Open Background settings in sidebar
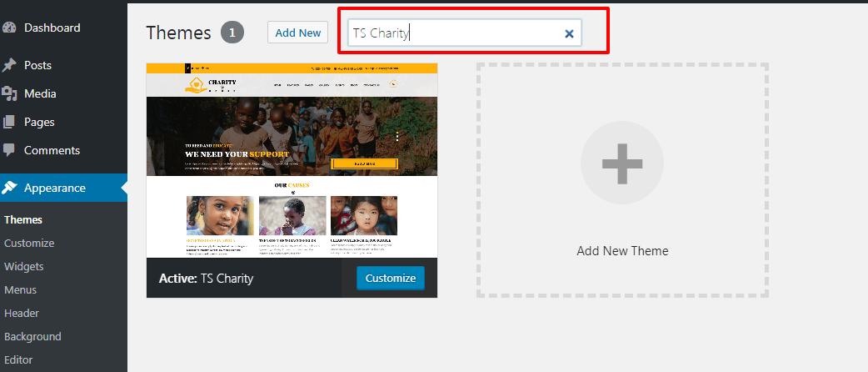Screen dimensions: 868x372 pyautogui.click(x=32, y=337)
